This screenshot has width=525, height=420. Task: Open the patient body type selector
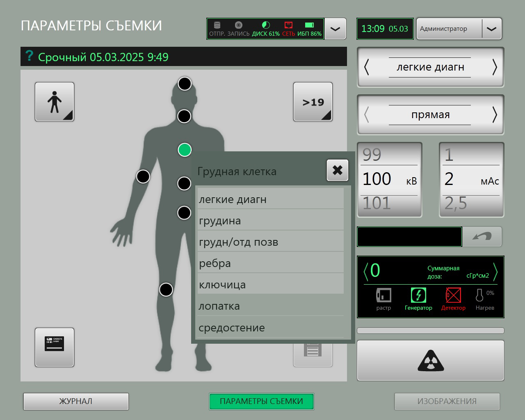pos(55,102)
